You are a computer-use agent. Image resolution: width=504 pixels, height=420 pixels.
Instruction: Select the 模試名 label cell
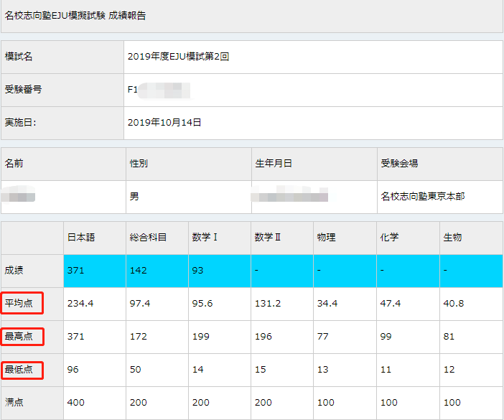[x=62, y=57]
